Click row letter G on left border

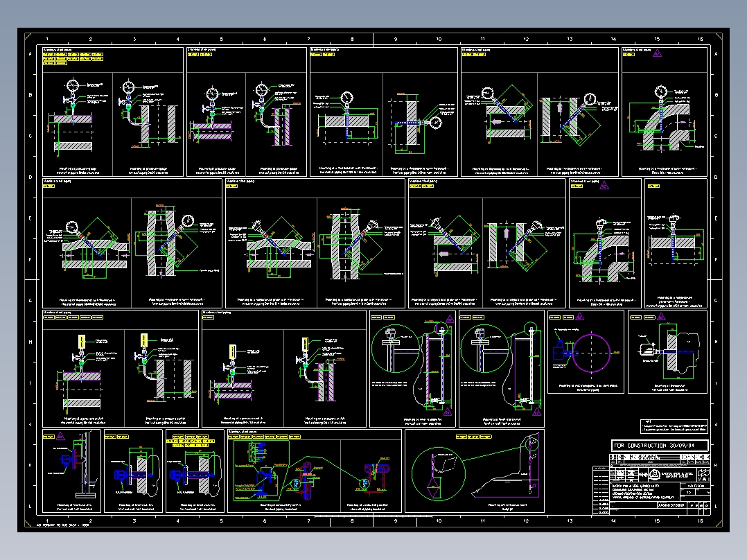coord(30,301)
